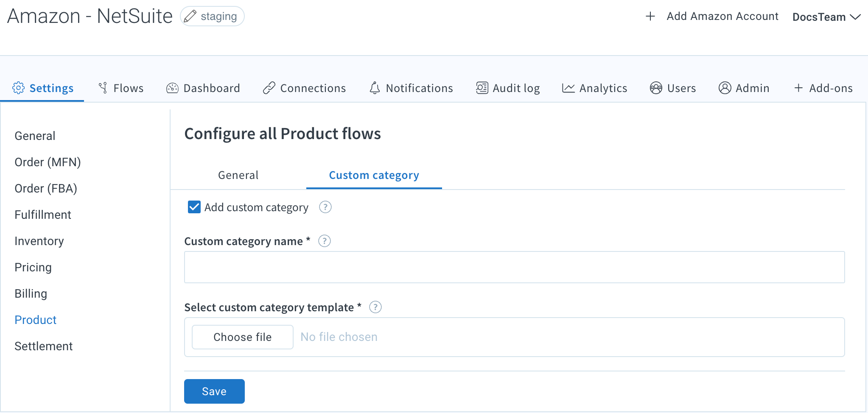Click the Connections link-chain icon
This screenshot has height=413, width=868.
click(269, 88)
